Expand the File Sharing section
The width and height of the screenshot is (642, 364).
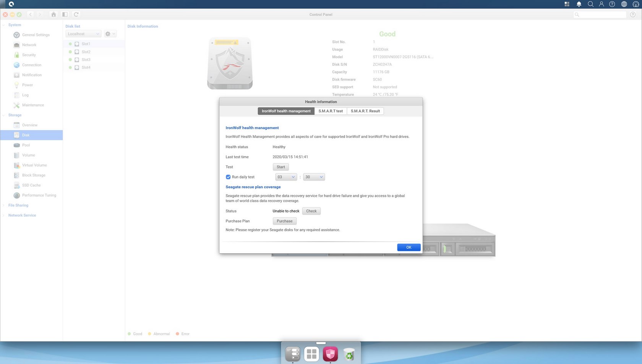(4, 205)
